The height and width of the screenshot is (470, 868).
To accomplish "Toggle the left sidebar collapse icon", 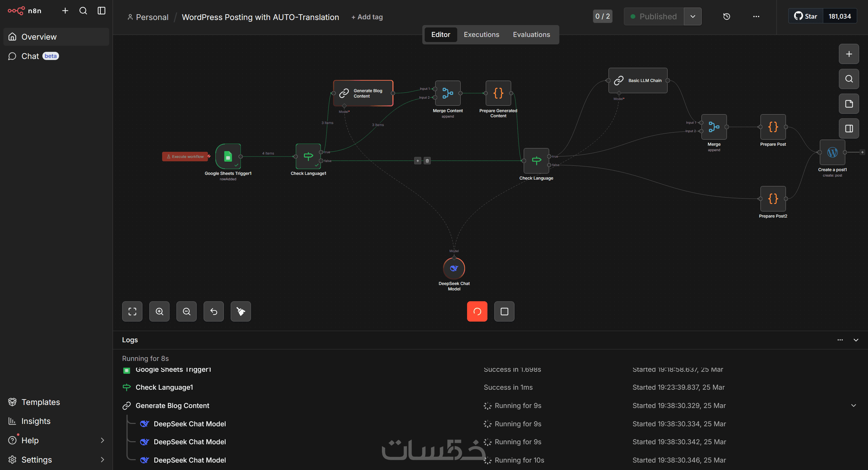I will click(x=101, y=11).
